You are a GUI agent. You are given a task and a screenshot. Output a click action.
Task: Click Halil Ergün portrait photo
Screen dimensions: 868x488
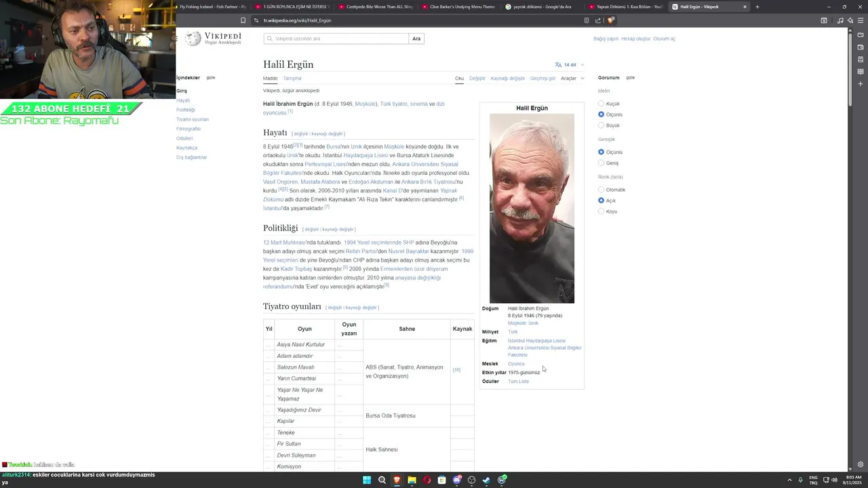pyautogui.click(x=532, y=208)
